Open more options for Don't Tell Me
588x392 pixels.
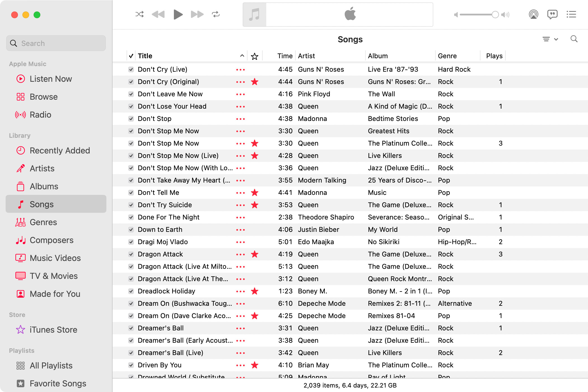(x=240, y=193)
